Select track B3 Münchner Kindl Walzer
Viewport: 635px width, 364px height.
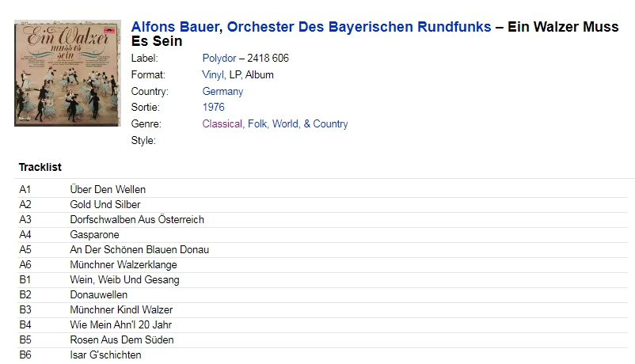click(x=323, y=309)
